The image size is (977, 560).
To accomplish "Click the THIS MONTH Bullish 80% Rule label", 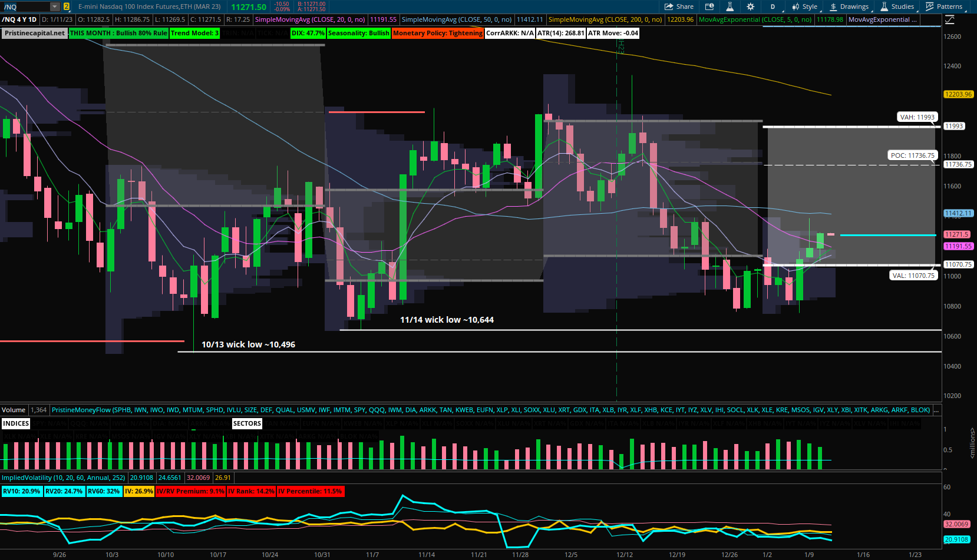I will pos(118,33).
